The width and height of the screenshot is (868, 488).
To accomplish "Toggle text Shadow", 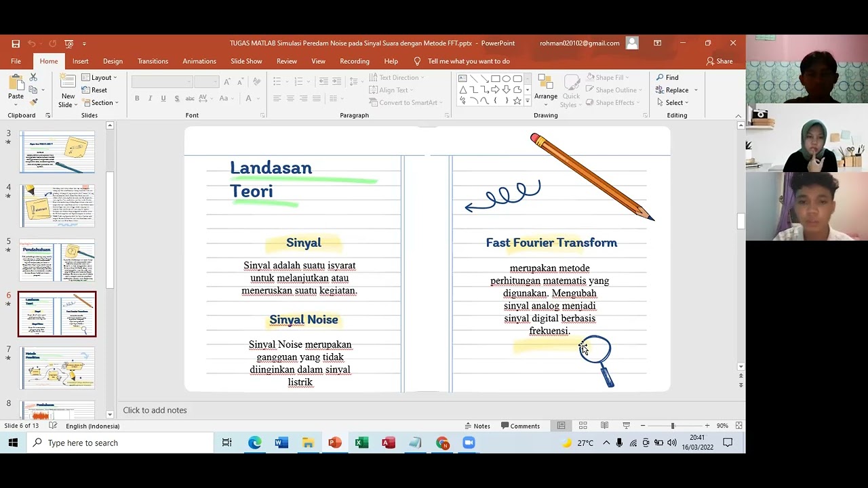I will [x=177, y=98].
